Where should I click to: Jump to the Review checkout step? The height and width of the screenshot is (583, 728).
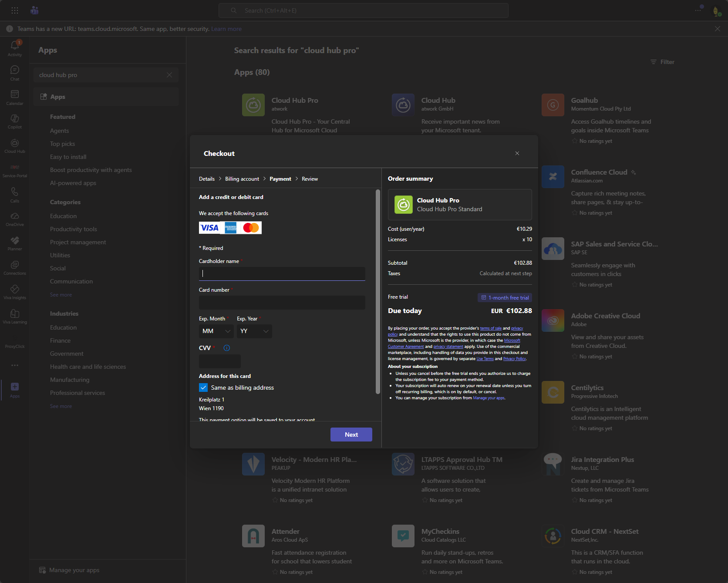tap(310, 179)
